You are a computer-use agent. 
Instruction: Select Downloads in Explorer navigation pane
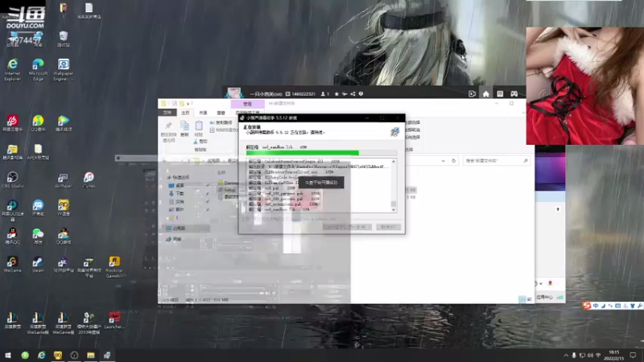pyautogui.click(x=176, y=193)
